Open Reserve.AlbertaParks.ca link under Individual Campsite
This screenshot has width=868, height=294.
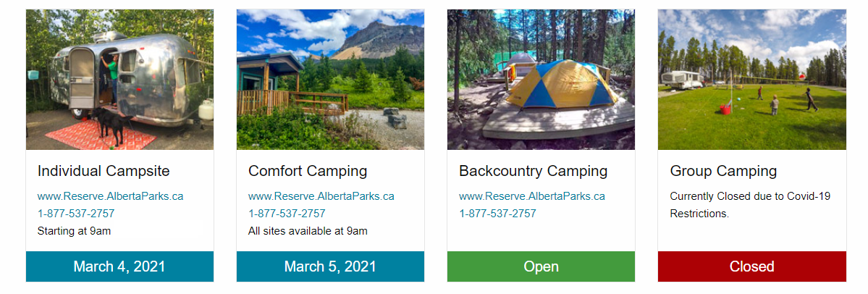[x=110, y=196]
